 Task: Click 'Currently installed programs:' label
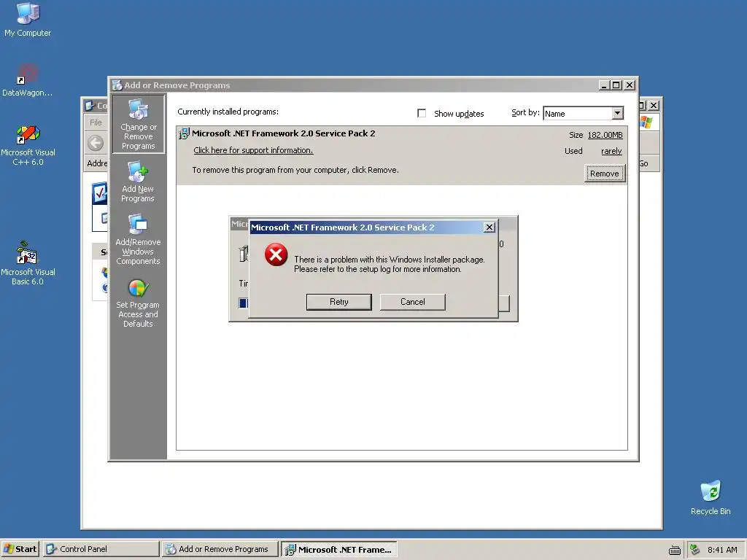(x=228, y=112)
